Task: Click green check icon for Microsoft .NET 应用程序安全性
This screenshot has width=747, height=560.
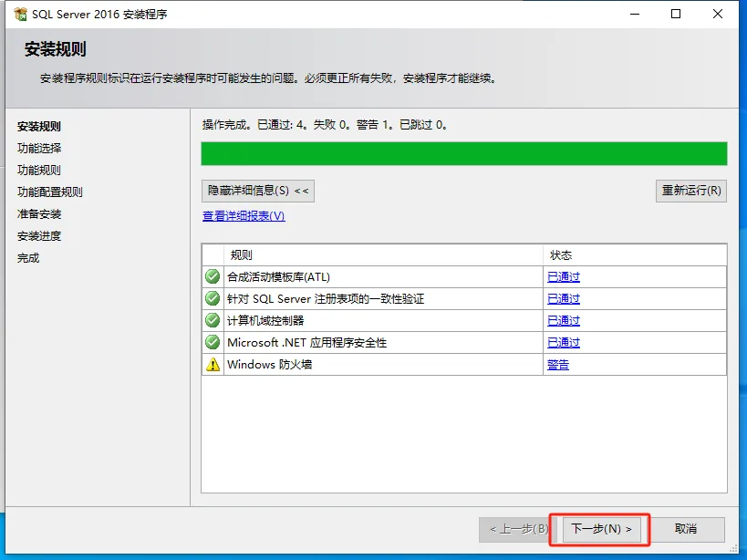Action: (213, 342)
